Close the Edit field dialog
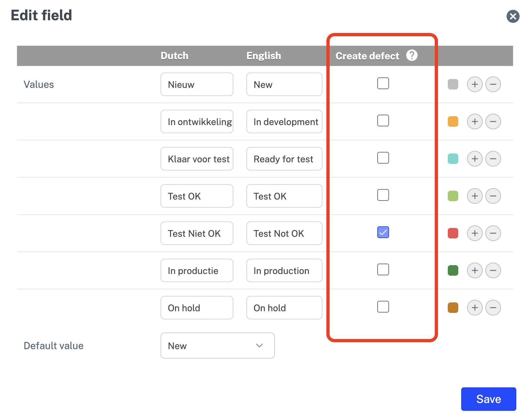Image resolution: width=532 pixels, height=420 pixels. [513, 16]
